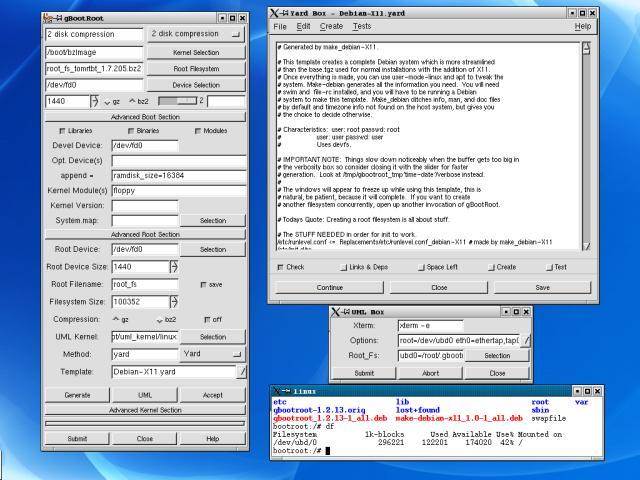Click the Kernel Module(s) floppy field
Viewport: 640px width, 480px height.
179,191
